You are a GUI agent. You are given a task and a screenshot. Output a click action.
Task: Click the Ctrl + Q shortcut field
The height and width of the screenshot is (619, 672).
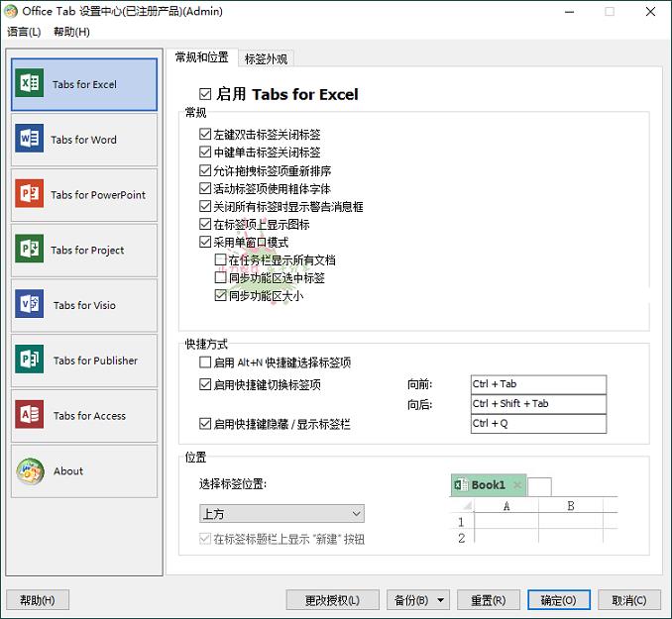[538, 424]
